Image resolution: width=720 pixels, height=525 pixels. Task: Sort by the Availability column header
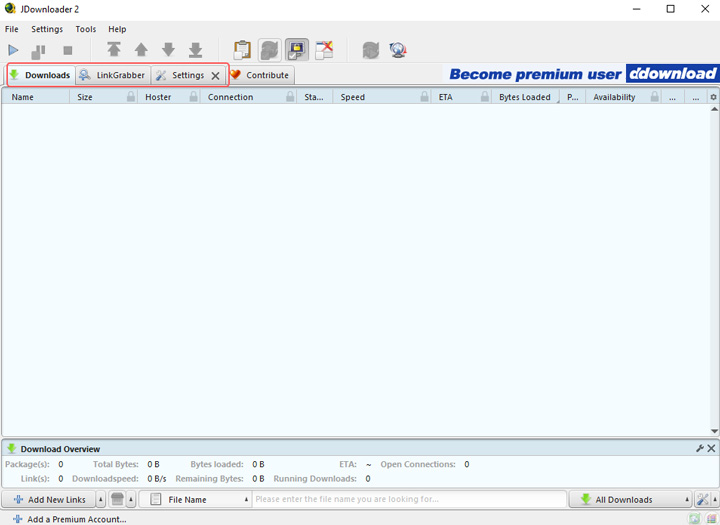[614, 97]
